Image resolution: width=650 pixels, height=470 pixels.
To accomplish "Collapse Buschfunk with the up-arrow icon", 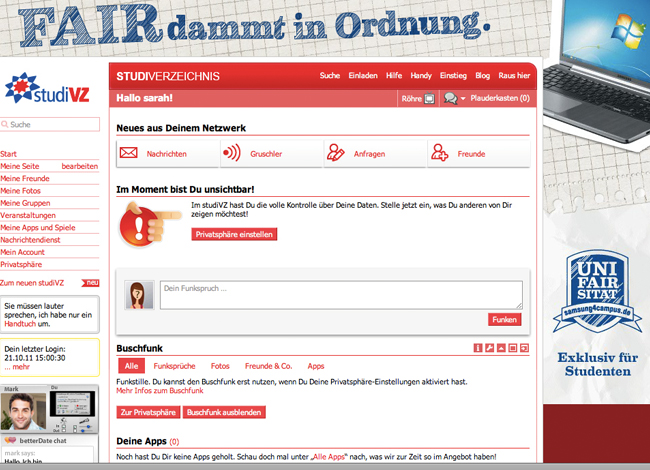I will pos(501,348).
